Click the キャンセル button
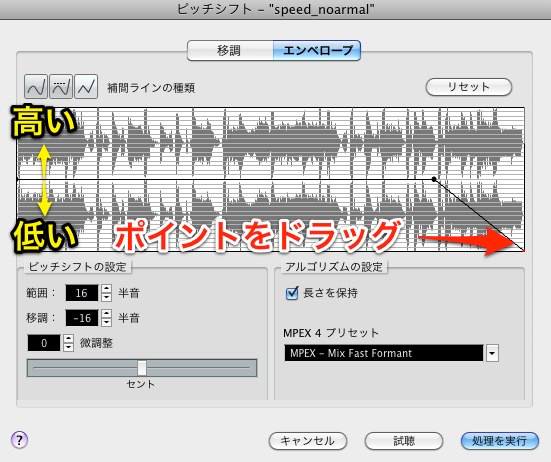 point(307,441)
